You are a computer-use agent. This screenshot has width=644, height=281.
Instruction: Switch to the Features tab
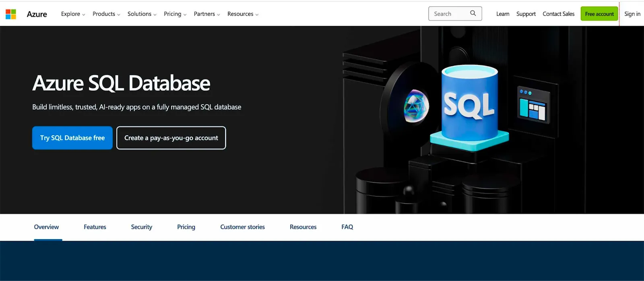coord(95,227)
